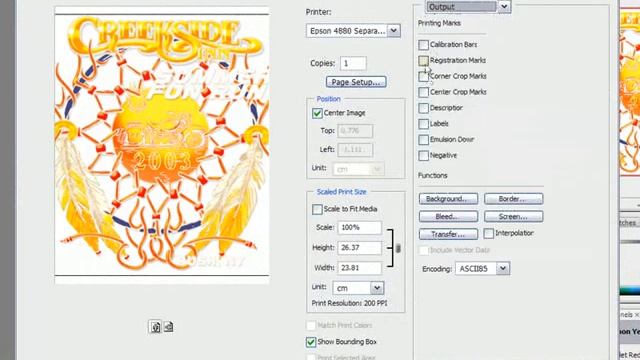
Task: Open the Screen halftone settings
Action: point(513,216)
